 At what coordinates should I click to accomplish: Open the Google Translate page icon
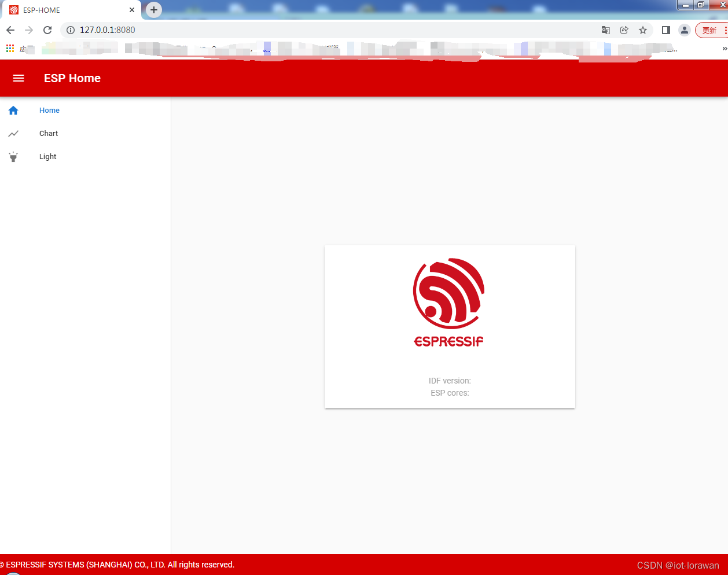605,30
